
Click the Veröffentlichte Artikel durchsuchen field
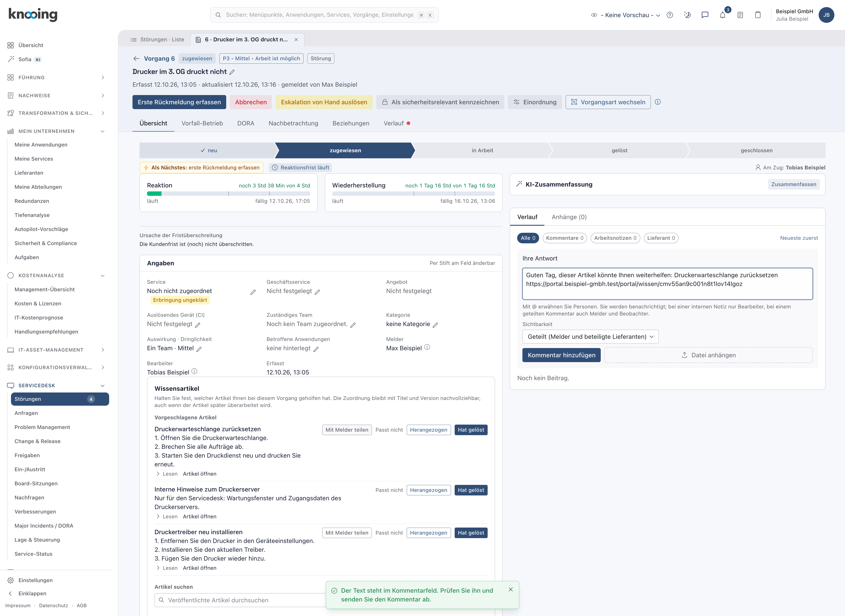click(241, 600)
